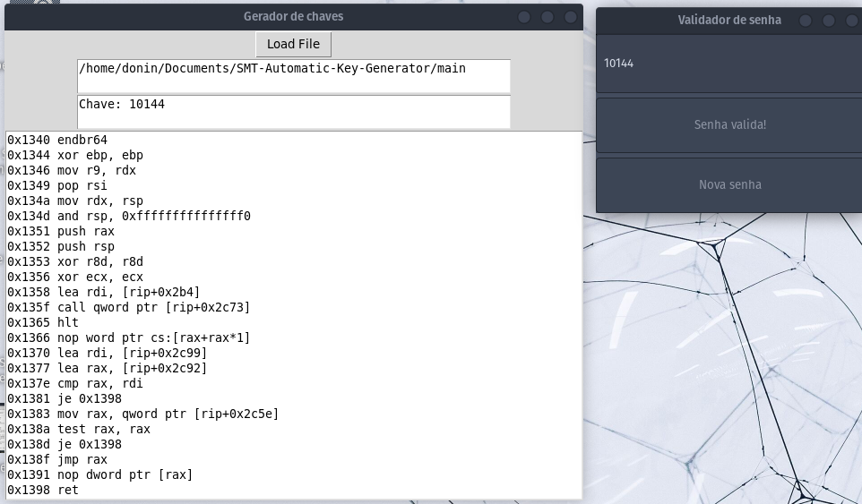Click the Validador de senha title text
862x504 pixels.
click(728, 20)
